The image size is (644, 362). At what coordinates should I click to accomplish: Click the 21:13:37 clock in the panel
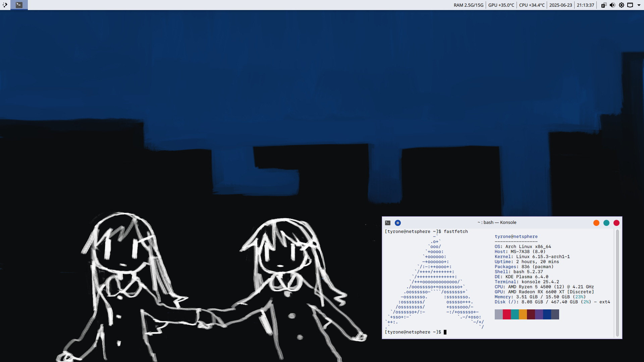tap(585, 5)
